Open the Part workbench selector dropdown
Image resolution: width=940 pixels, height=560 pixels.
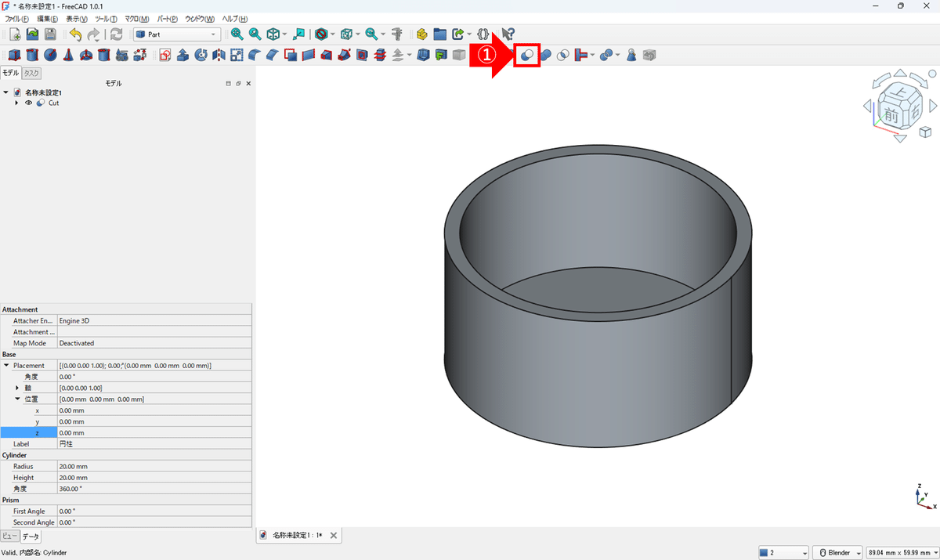point(177,34)
